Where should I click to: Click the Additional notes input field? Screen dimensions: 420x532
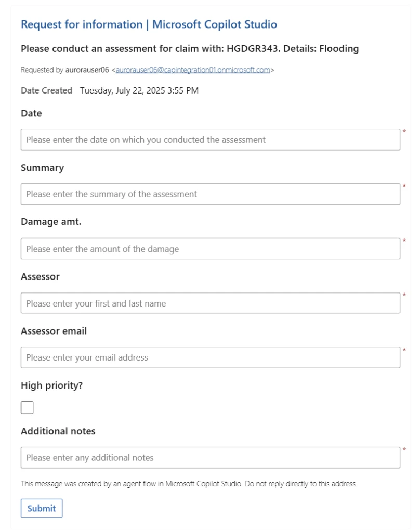coord(210,457)
